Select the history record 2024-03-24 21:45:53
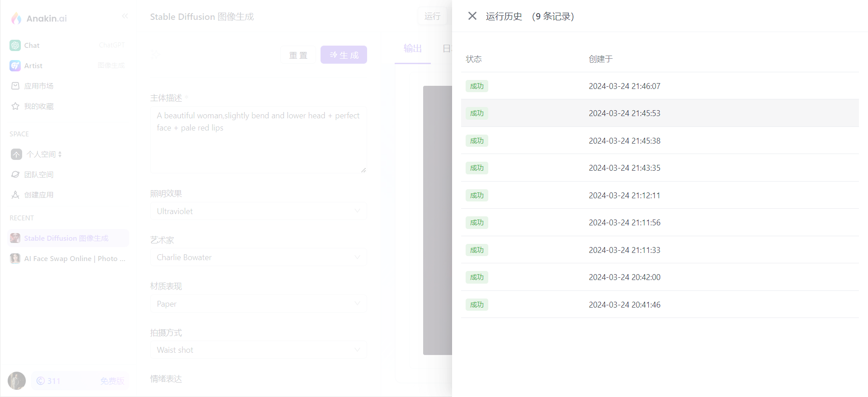 pyautogui.click(x=660, y=113)
